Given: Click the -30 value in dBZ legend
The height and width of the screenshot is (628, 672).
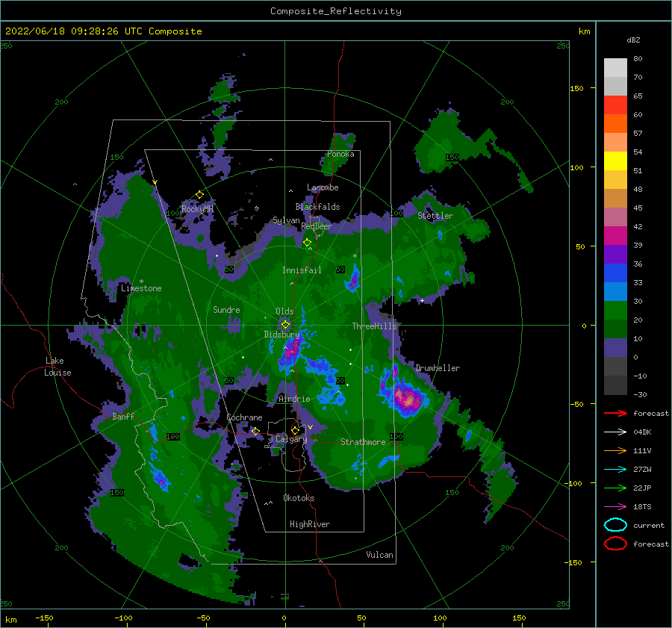Looking at the screenshot, I should [640, 394].
